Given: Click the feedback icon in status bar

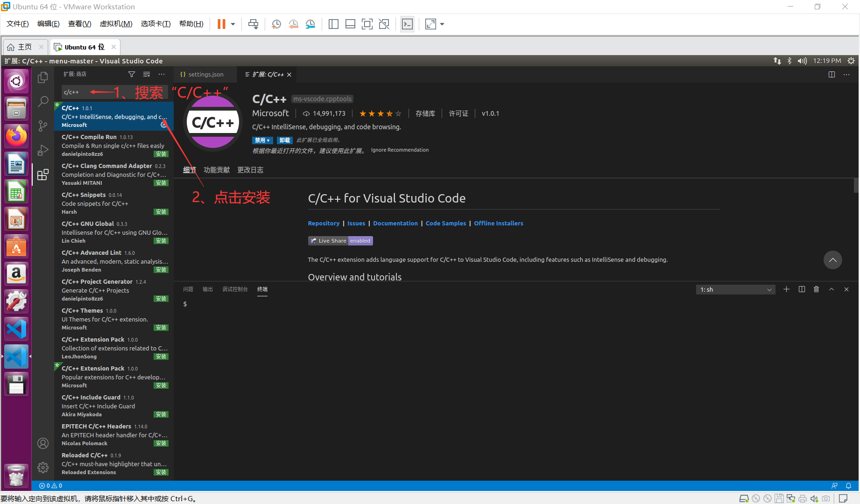Looking at the screenshot, I should (834, 486).
